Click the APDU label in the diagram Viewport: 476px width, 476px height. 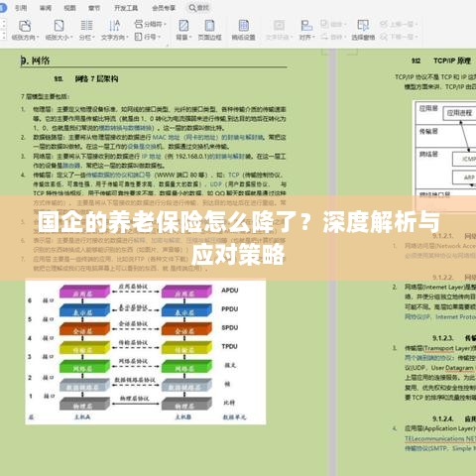[230, 291]
